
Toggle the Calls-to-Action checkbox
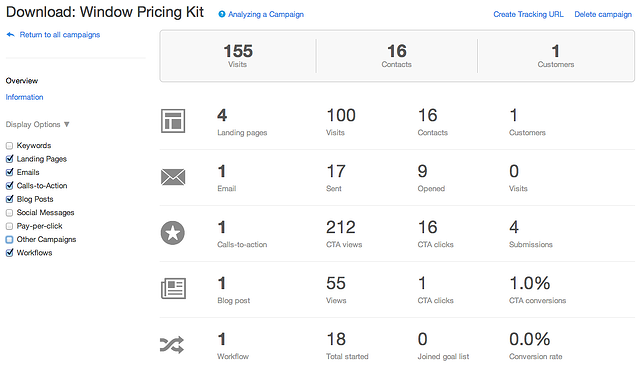pyautogui.click(x=9, y=186)
